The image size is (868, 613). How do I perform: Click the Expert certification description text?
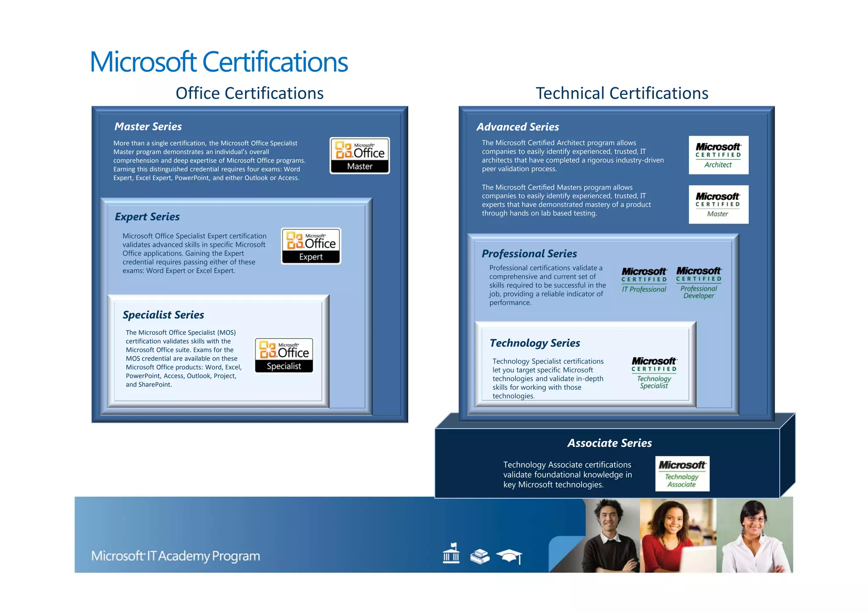tap(195, 253)
